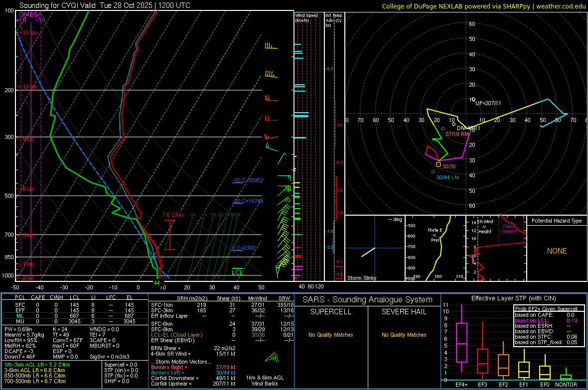Click the '6 km' height marker

28,189
